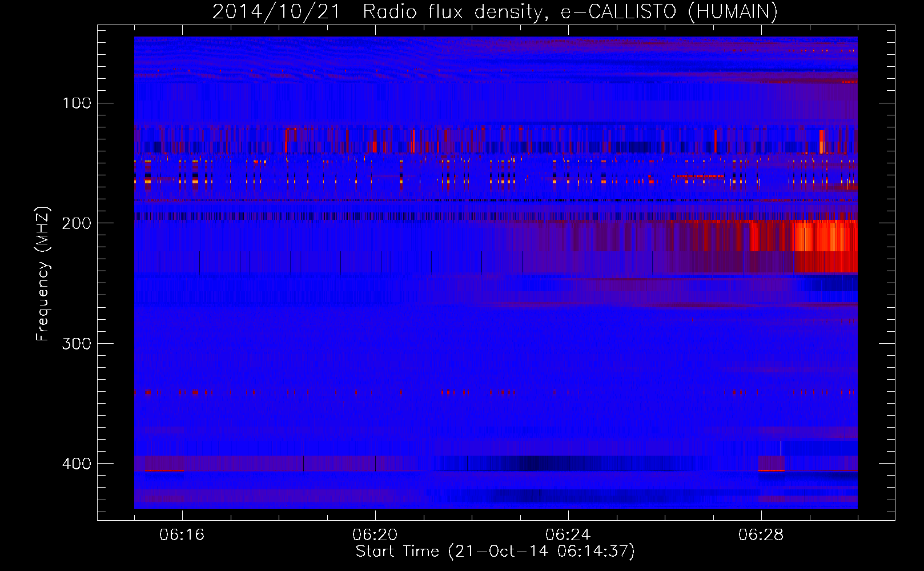Select the 100 frequency tick label
The width and height of the screenshot is (924, 571).
77,103
